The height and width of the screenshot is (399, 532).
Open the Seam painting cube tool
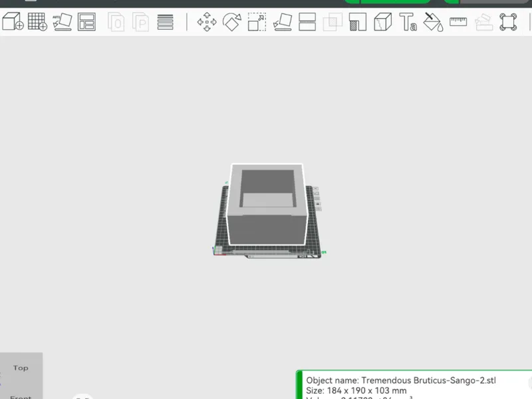pos(383,22)
